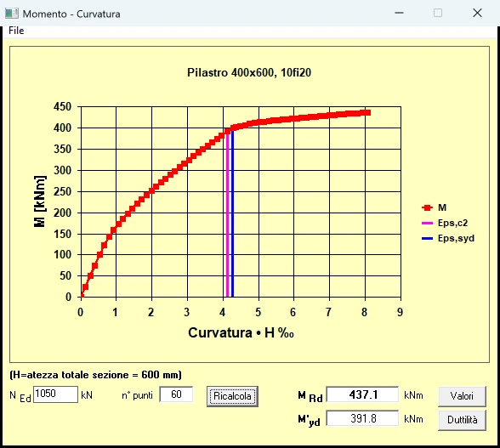
Task: Minimize the Momento - Curvatura window
Action: click(x=399, y=13)
